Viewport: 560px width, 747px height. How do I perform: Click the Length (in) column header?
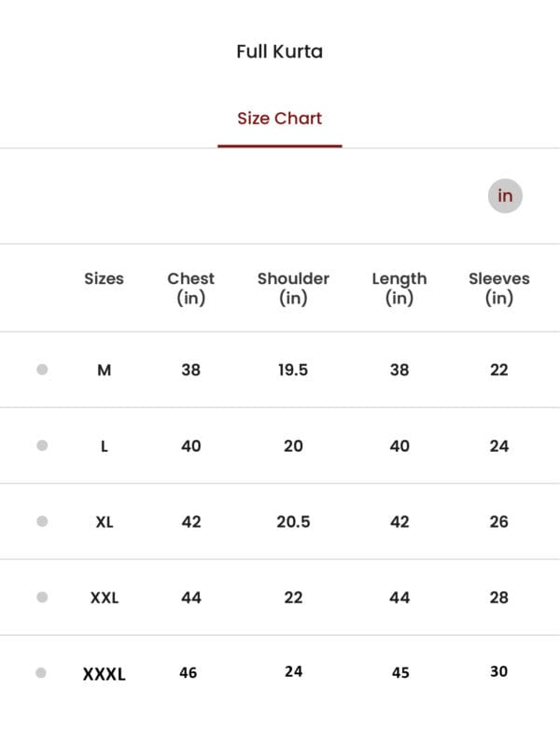click(x=399, y=289)
